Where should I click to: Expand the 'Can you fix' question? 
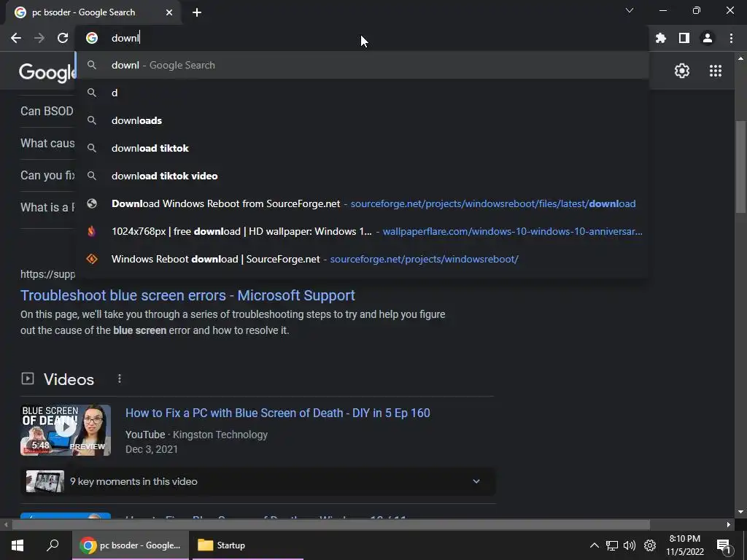pos(47,175)
